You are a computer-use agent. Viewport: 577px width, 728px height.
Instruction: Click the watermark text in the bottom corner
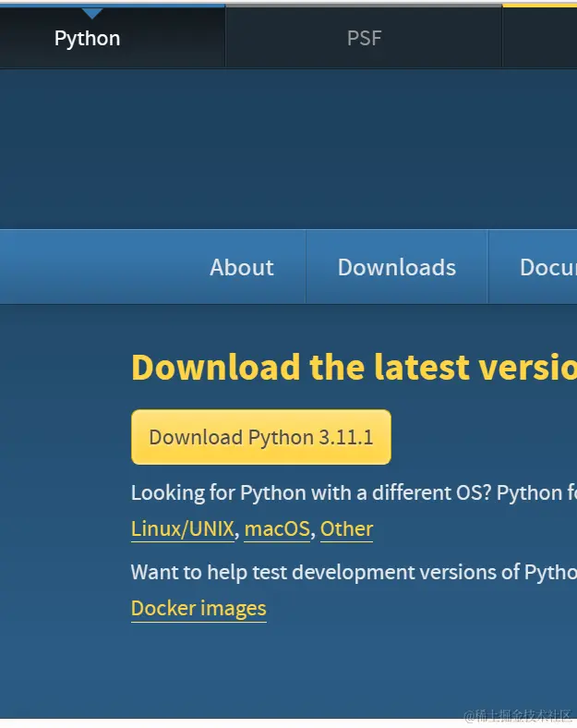tap(517, 716)
